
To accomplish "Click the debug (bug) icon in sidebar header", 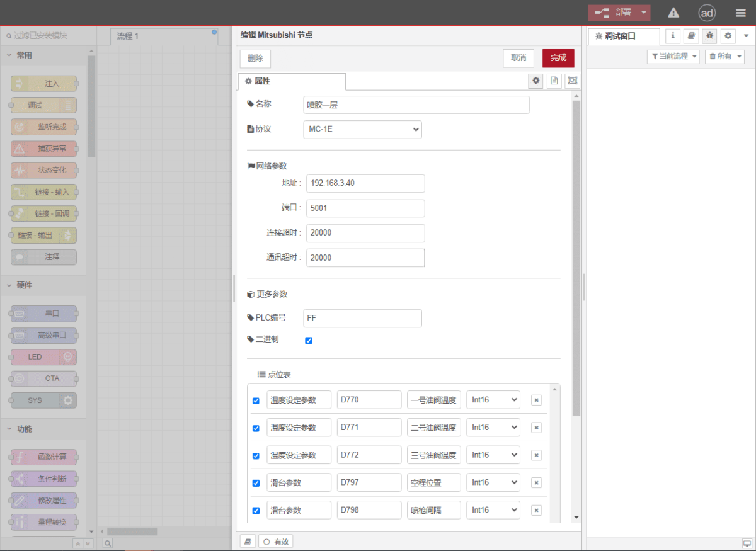I will (x=709, y=36).
